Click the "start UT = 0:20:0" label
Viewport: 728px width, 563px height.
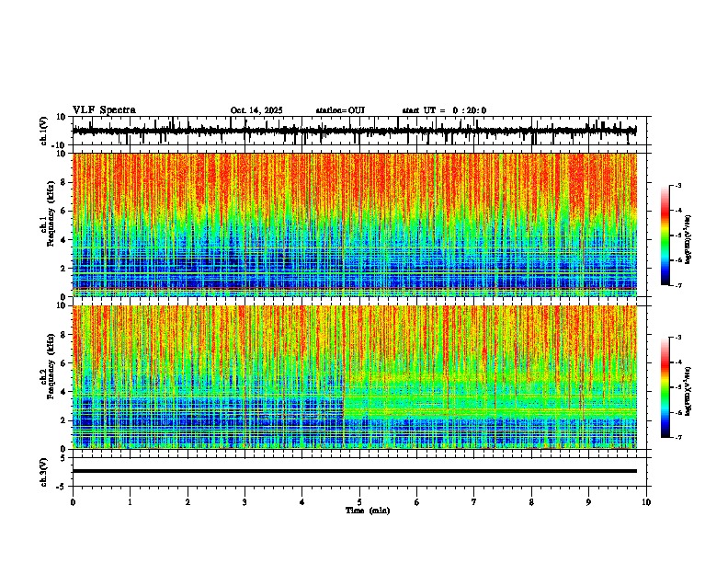(x=444, y=110)
